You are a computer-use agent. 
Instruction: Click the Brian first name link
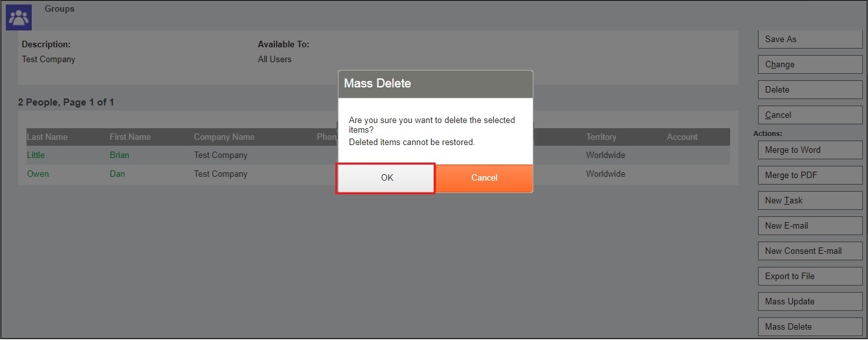(x=119, y=155)
